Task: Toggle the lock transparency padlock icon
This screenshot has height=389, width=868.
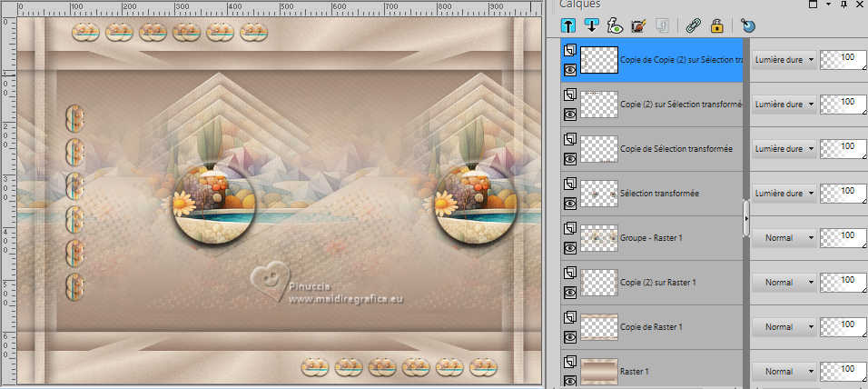Action: click(x=717, y=25)
